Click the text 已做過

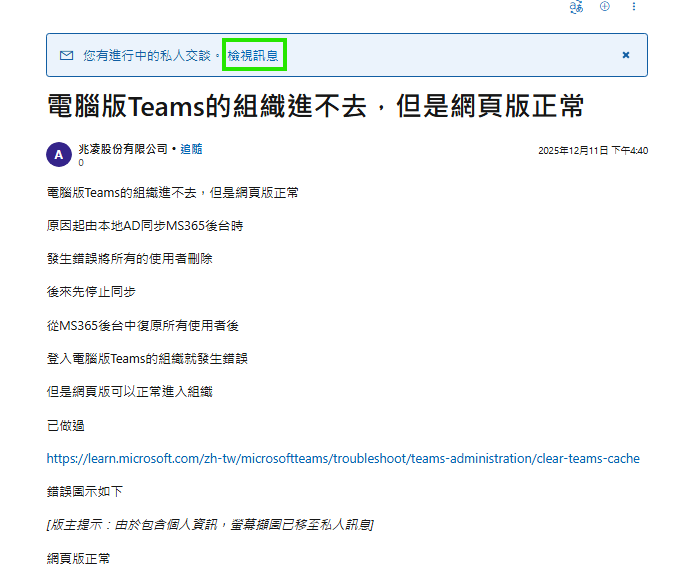coord(65,426)
